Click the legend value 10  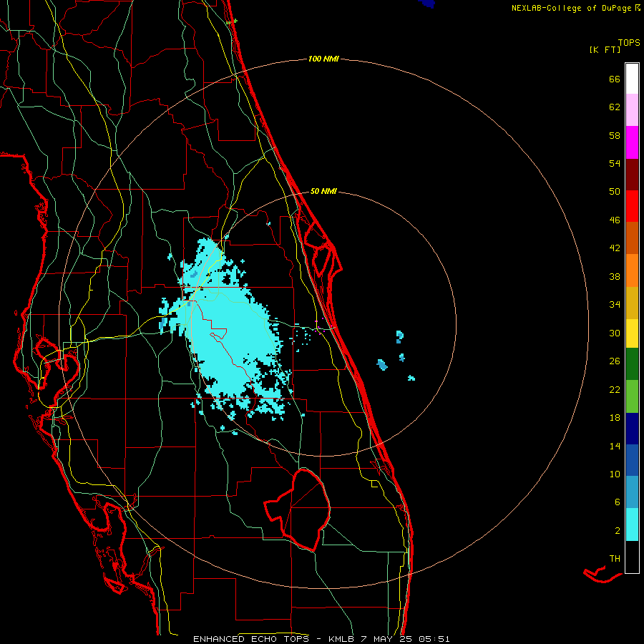point(615,474)
